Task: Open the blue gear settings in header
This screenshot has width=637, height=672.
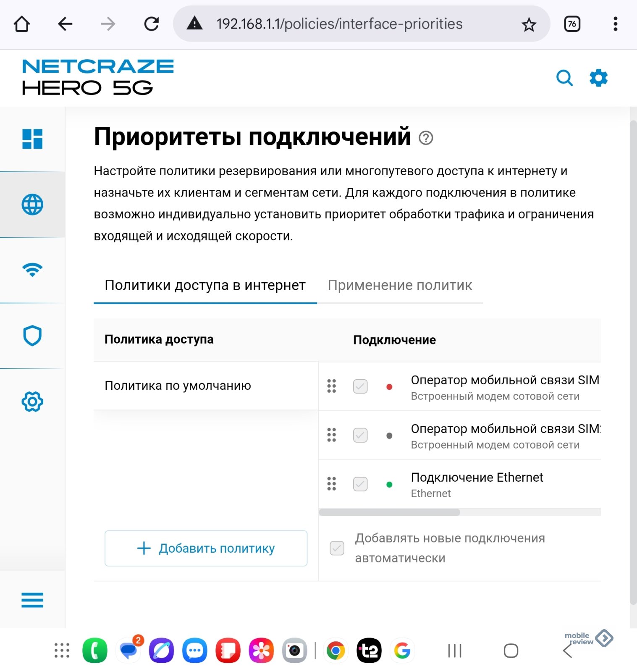Action: tap(598, 78)
